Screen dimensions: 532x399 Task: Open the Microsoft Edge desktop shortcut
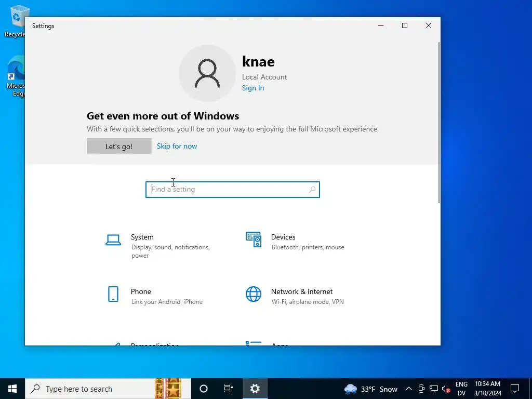click(15, 76)
